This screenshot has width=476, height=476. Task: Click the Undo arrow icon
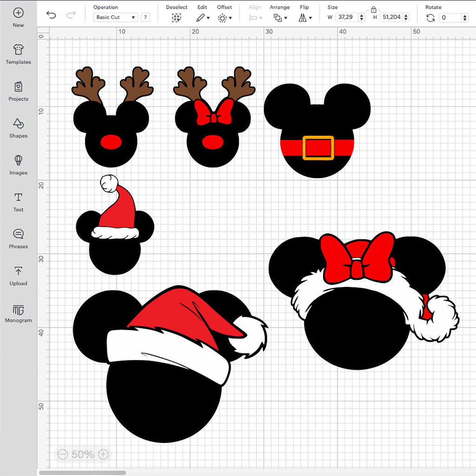click(x=51, y=15)
